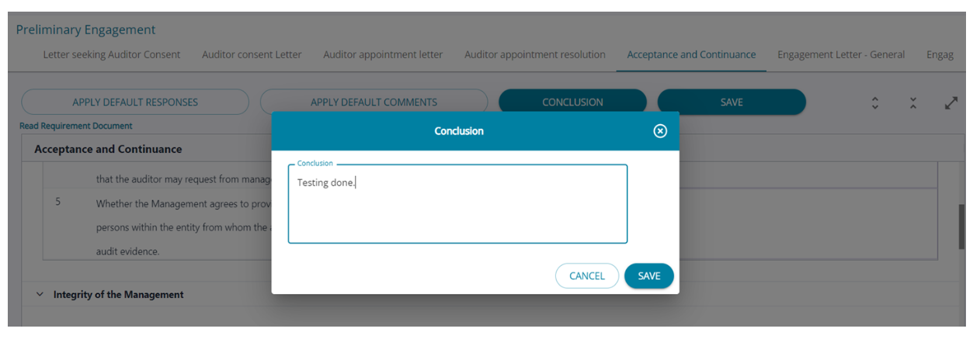Select the Auditor appointment resolution tab
The image size is (980, 339).
(x=534, y=55)
